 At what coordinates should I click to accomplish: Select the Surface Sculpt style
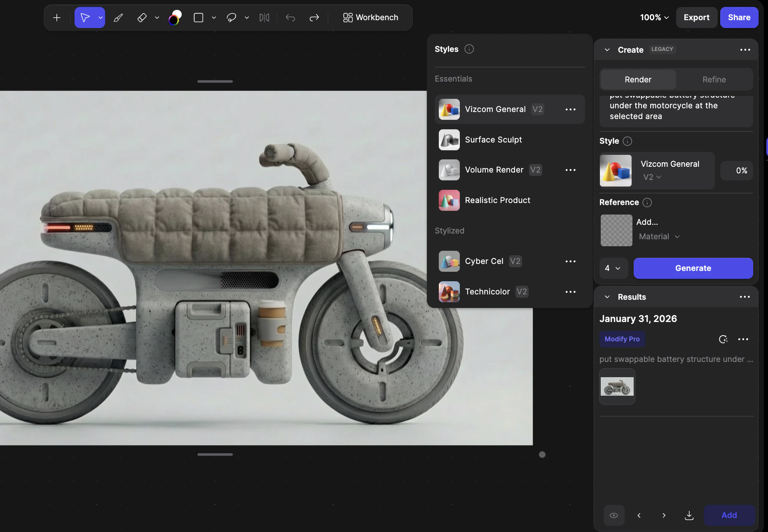pos(493,140)
